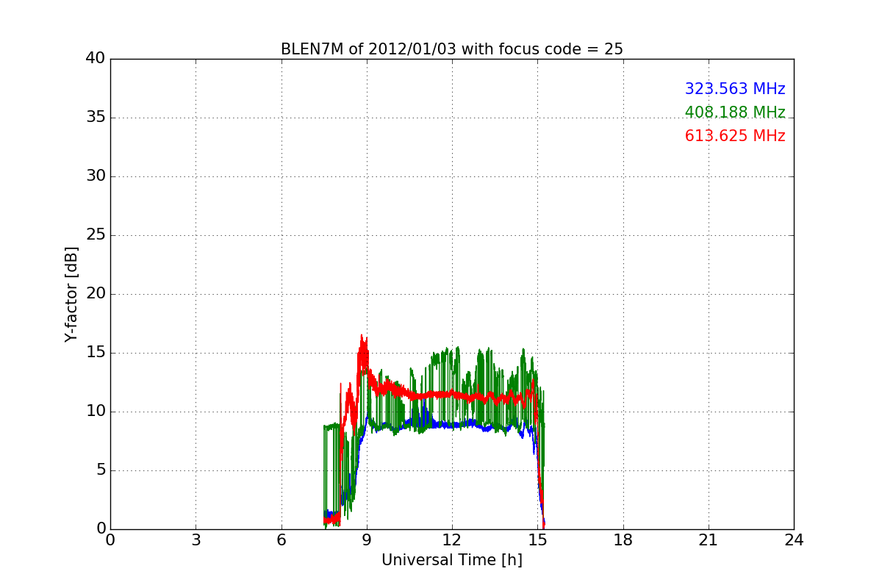Click the x-axis tick label 12

[x=452, y=540]
